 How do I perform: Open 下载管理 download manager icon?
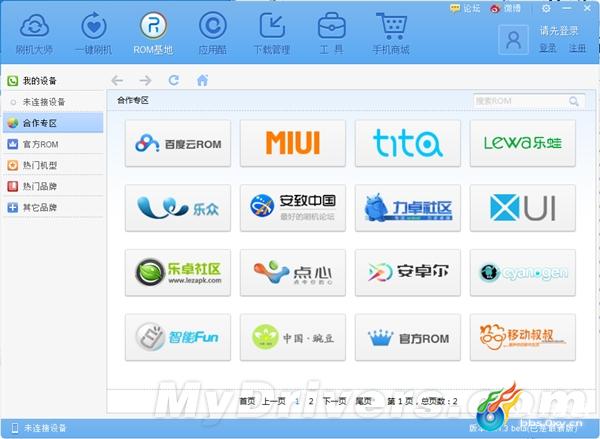272,26
